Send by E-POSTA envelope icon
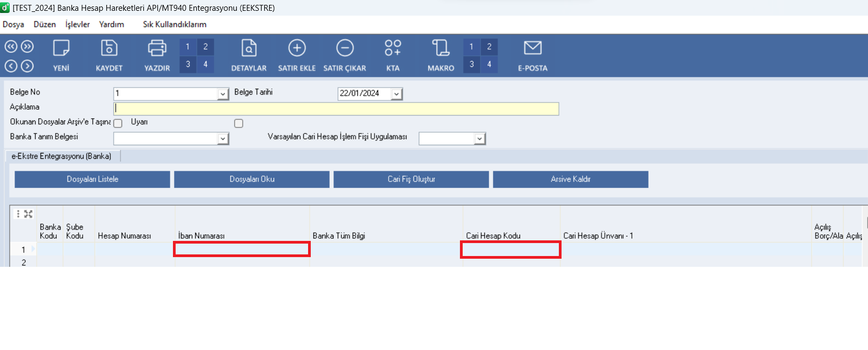 [x=533, y=55]
